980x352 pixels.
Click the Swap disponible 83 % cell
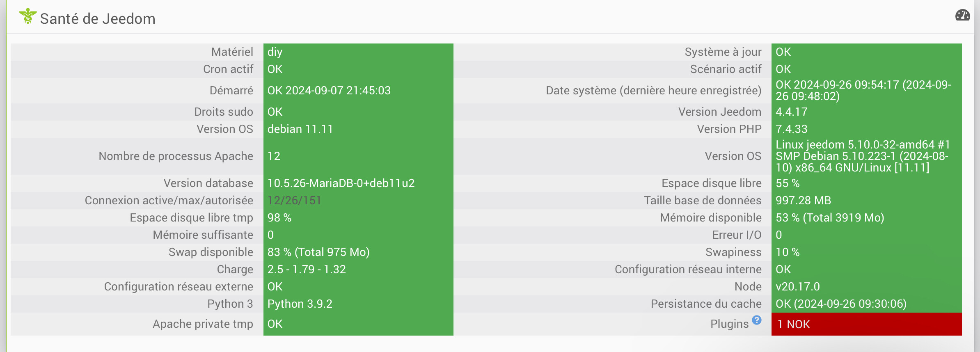click(358, 252)
